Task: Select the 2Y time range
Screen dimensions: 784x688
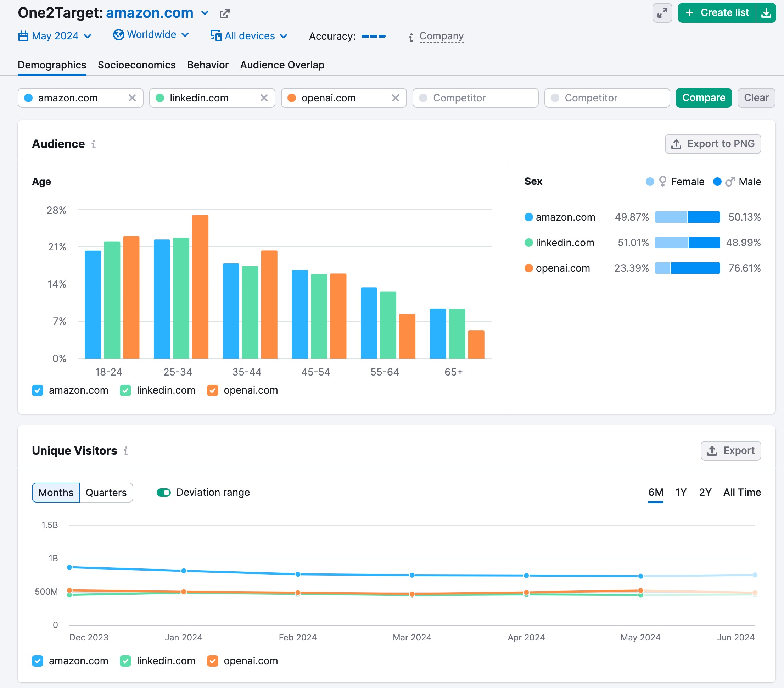Action: point(705,493)
